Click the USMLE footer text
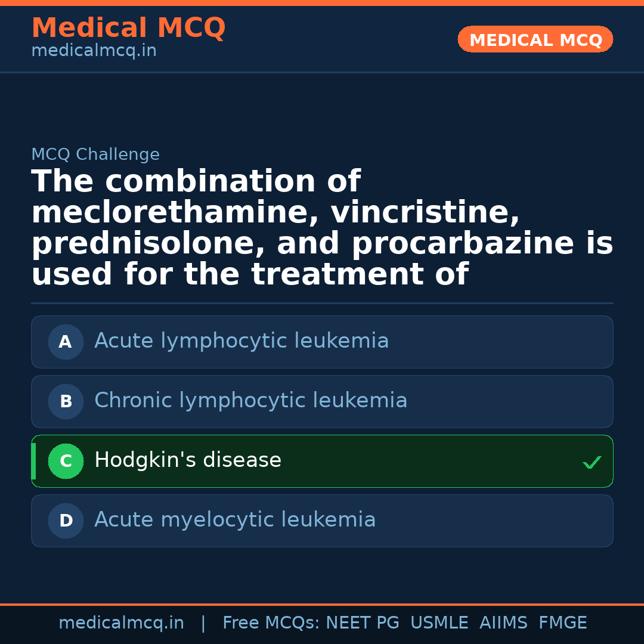 tap(439, 623)
